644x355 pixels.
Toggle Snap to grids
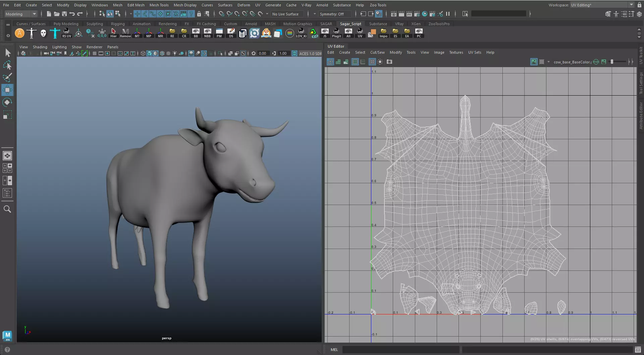[x=222, y=14]
